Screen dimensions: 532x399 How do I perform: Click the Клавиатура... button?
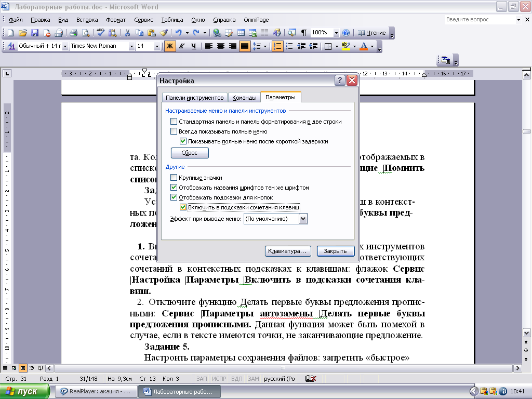[288, 251]
